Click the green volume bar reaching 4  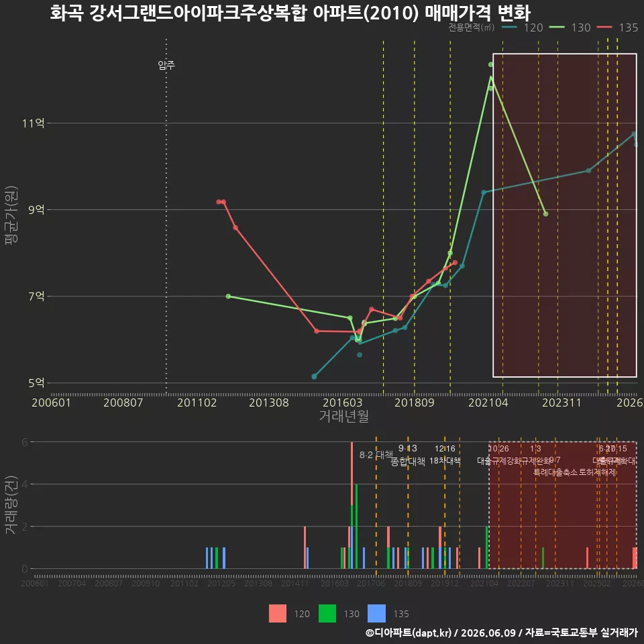click(x=356, y=526)
